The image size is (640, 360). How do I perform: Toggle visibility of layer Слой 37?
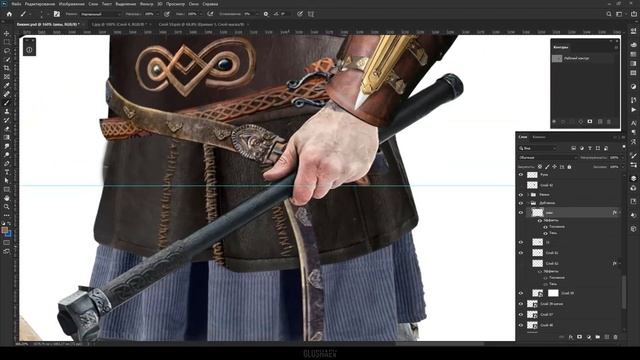click(x=521, y=315)
